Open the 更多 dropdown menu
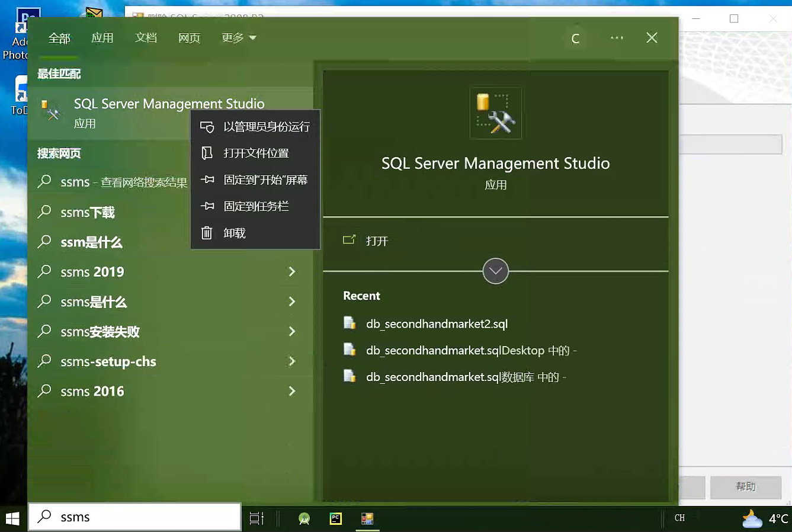 pyautogui.click(x=239, y=39)
